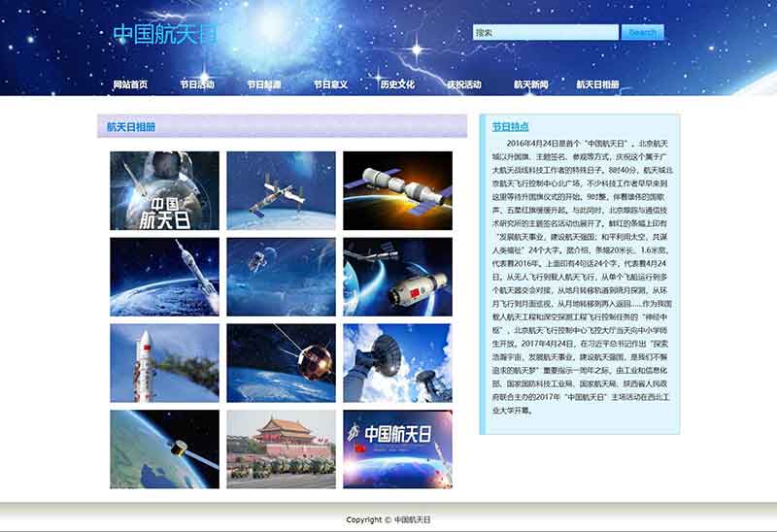The height and width of the screenshot is (532, 777).
Task: View the Tiananmen parade thumbnail
Action: (281, 449)
